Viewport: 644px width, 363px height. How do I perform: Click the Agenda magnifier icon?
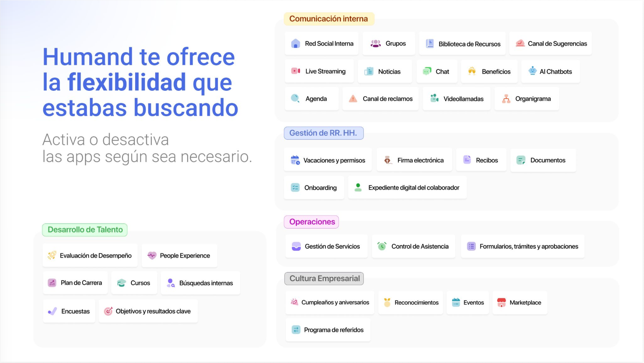click(296, 99)
